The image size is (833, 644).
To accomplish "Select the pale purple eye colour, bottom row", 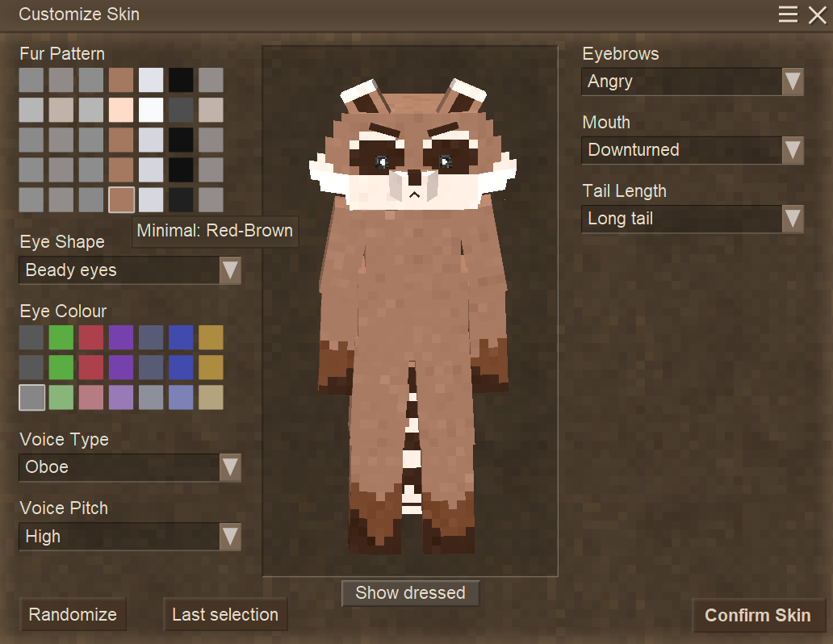I will [121, 397].
